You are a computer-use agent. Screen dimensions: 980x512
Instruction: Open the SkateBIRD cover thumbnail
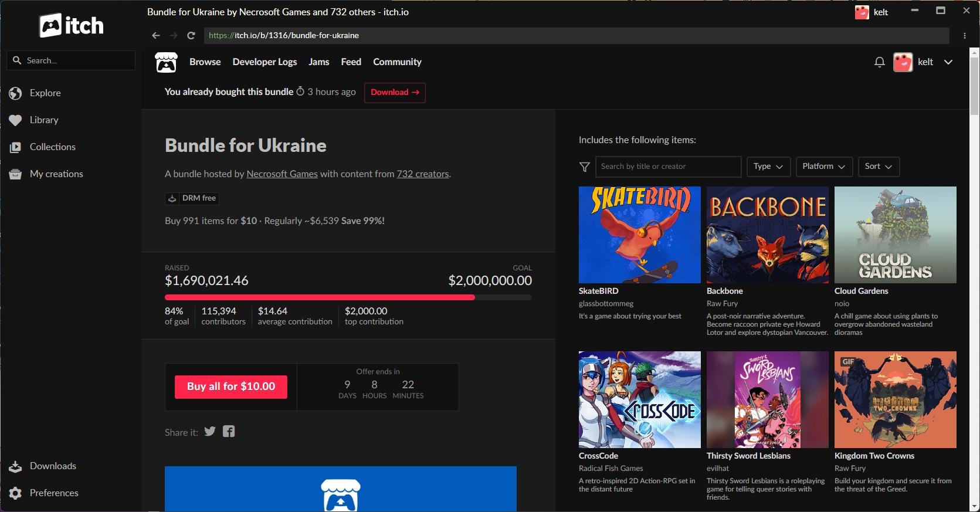tap(640, 235)
